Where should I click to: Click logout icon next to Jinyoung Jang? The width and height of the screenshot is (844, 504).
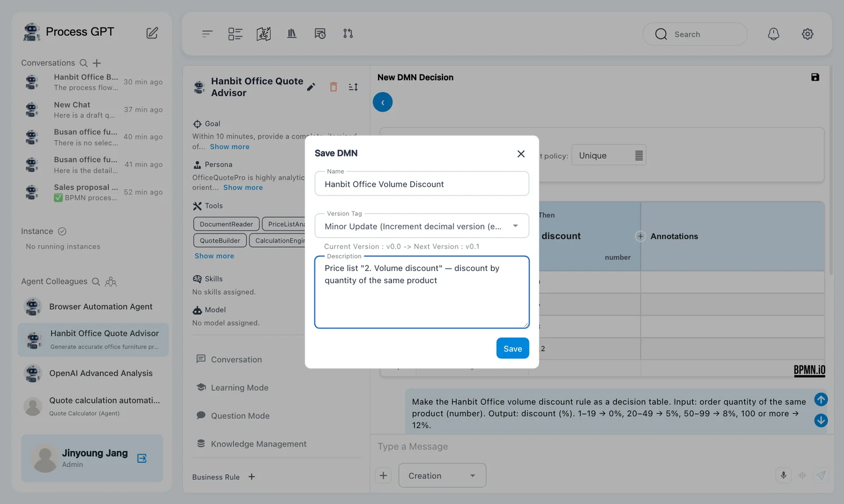pyautogui.click(x=142, y=458)
